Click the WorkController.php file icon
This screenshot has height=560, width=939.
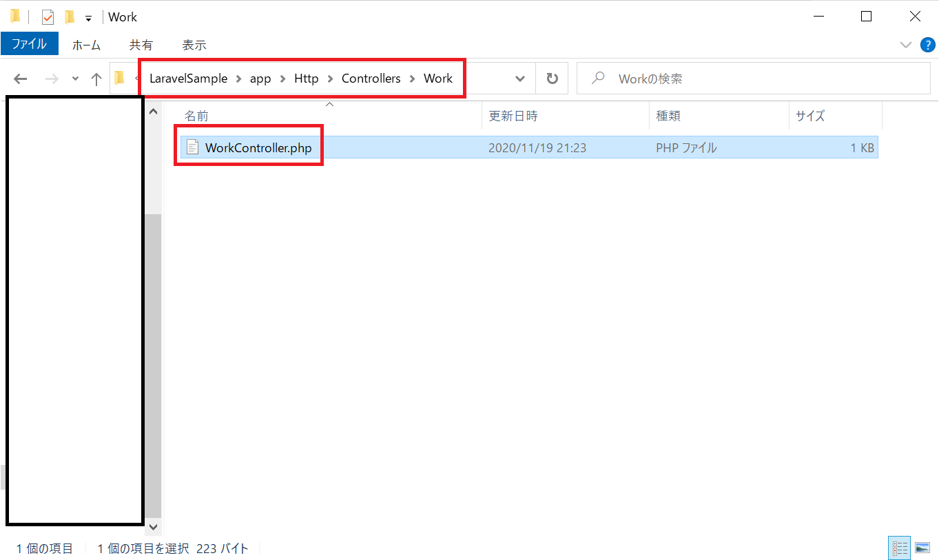[193, 147]
